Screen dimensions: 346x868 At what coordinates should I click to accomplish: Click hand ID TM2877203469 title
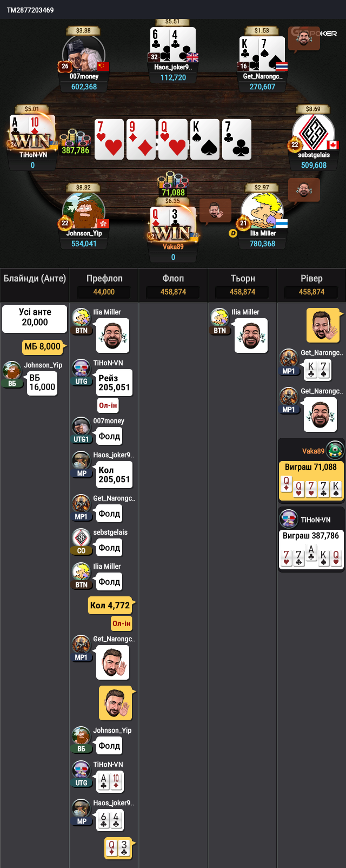click(x=30, y=10)
